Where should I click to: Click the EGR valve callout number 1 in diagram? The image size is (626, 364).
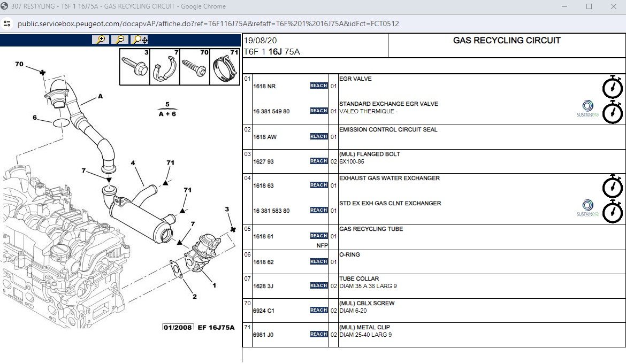tap(215, 285)
